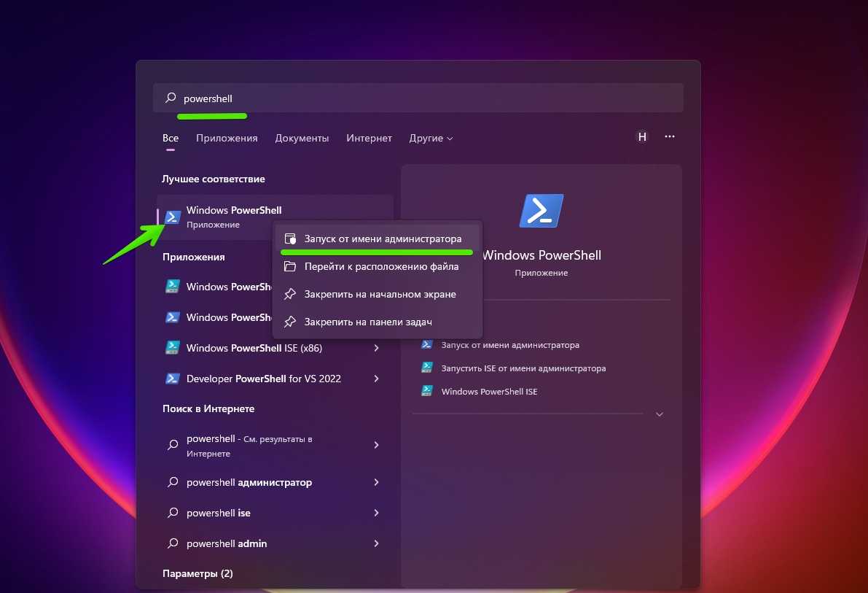This screenshot has height=593, width=868.
Task: Select Закрепить на панели задач
Action: (x=377, y=322)
